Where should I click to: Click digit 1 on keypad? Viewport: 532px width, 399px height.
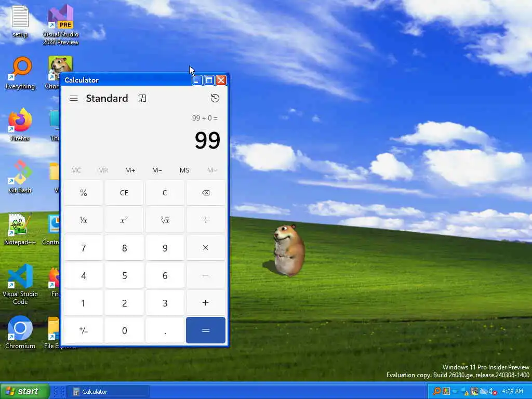[x=84, y=303]
